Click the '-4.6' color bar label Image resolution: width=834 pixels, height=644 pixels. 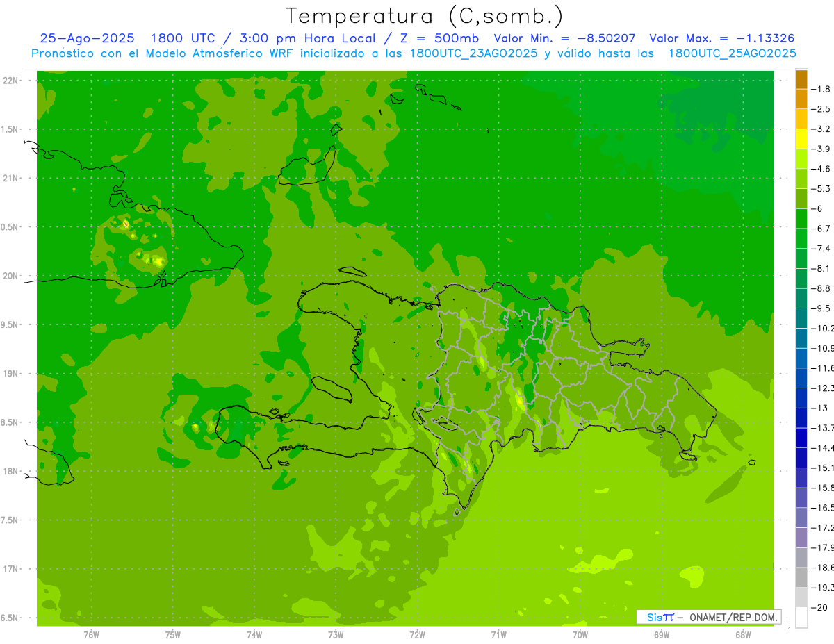821,169
